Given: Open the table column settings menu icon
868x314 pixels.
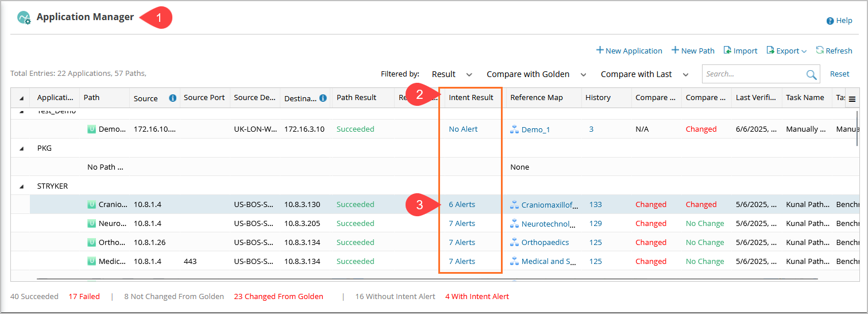Looking at the screenshot, I should pyautogui.click(x=852, y=99).
